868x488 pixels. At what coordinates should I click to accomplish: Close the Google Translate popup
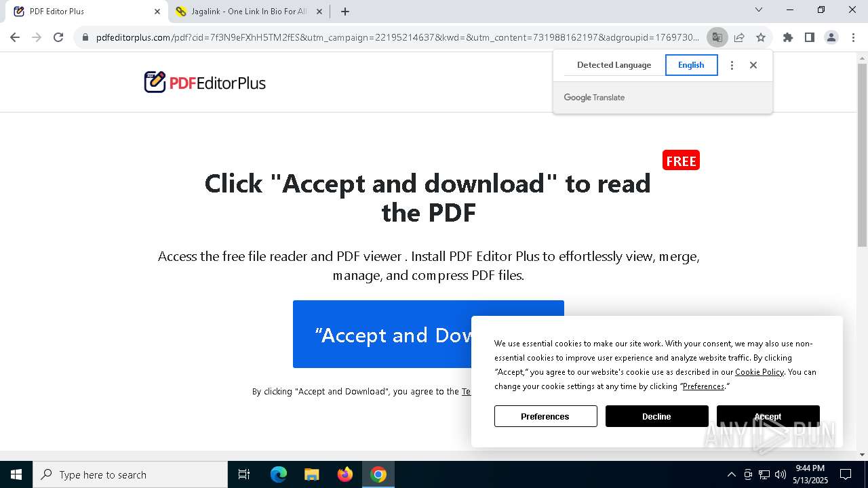pyautogui.click(x=753, y=65)
